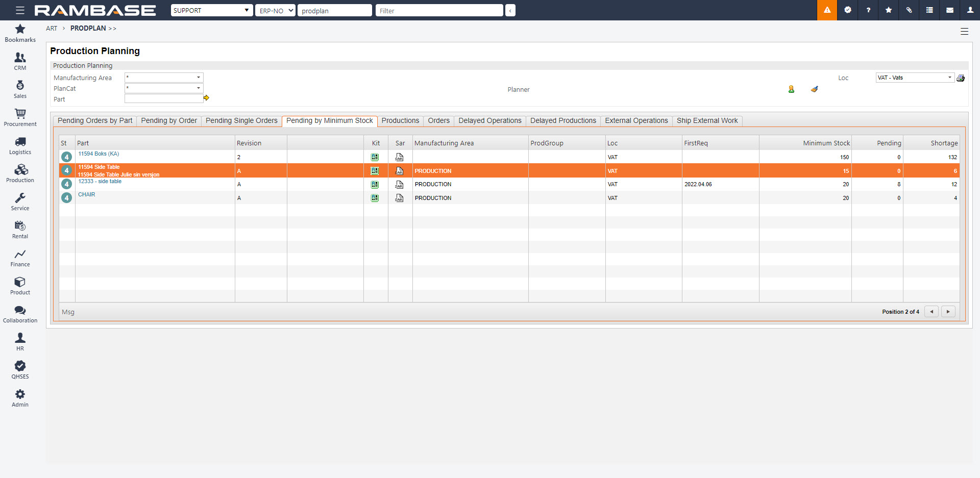
Task: Open the Bookmarks sidebar module
Action: [20, 33]
